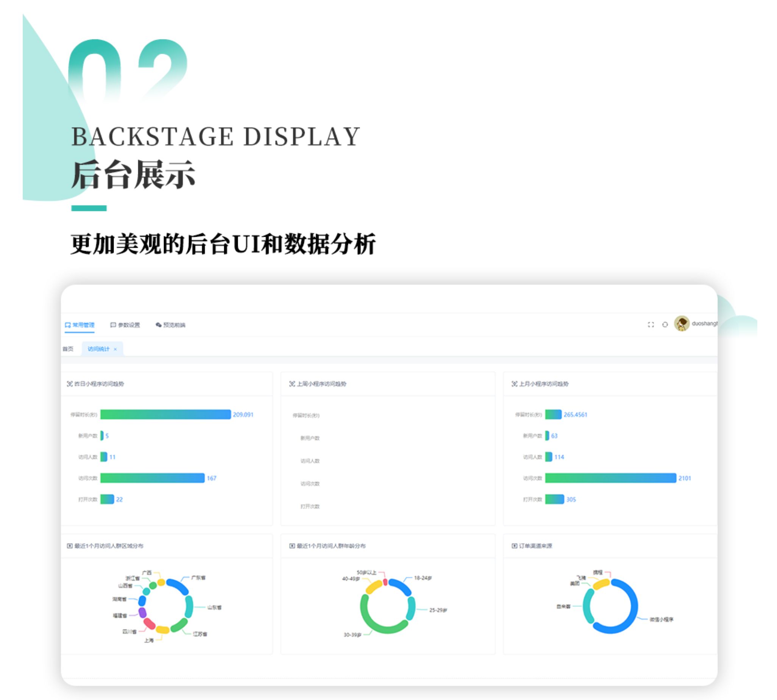The height and width of the screenshot is (700, 777).
Task: Click yesterday's 新用户数 bar 5
Action: coord(102,436)
